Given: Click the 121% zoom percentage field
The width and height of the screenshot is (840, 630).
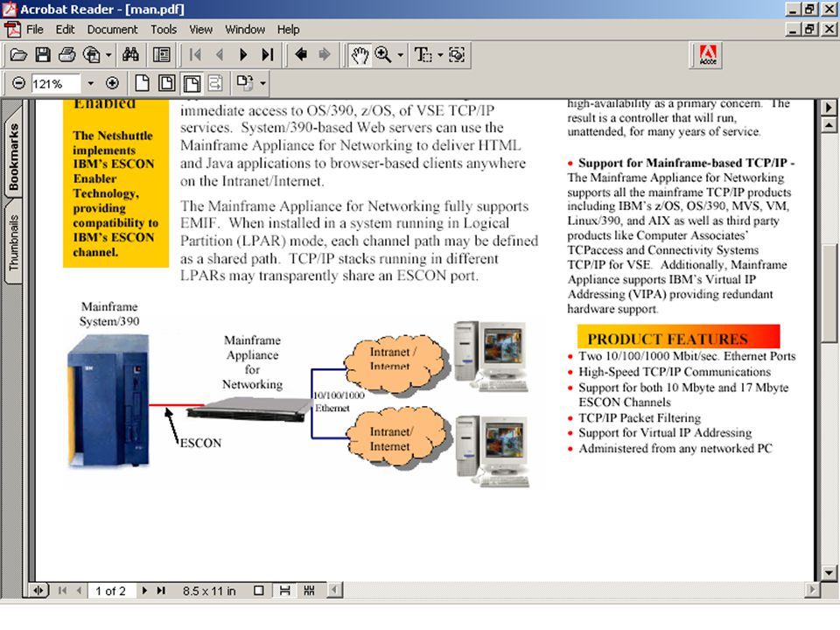Looking at the screenshot, I should point(55,84).
